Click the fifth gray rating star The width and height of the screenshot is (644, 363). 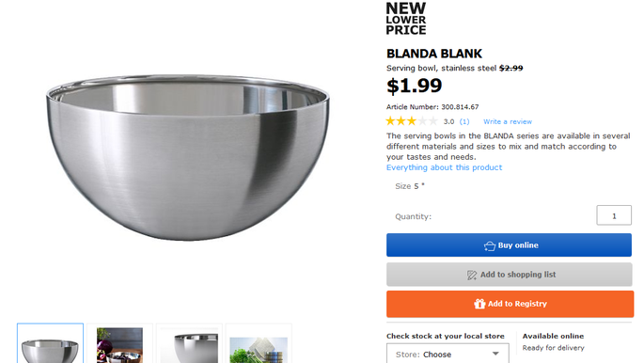pyautogui.click(x=432, y=121)
